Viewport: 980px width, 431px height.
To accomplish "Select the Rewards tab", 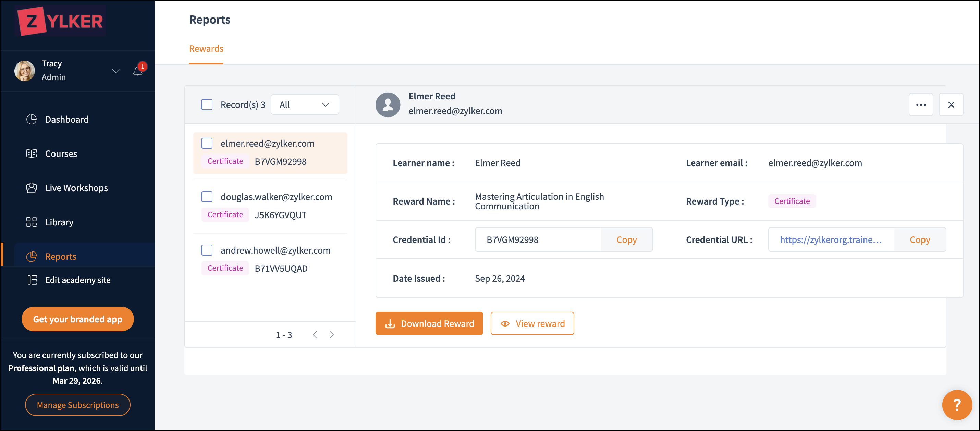I will click(206, 49).
